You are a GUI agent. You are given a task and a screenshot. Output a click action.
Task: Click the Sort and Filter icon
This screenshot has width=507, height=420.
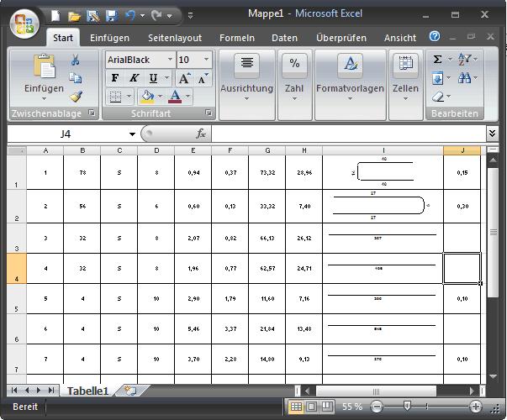465,60
